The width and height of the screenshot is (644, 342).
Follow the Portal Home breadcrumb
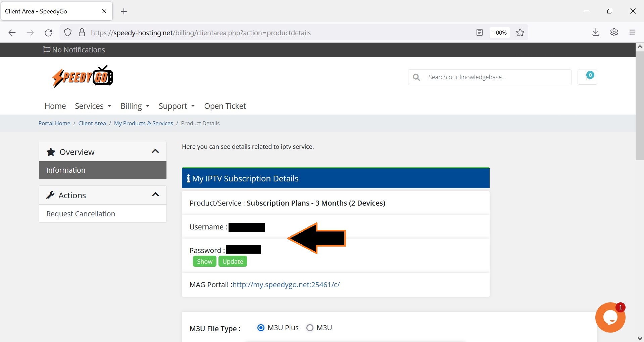click(54, 123)
